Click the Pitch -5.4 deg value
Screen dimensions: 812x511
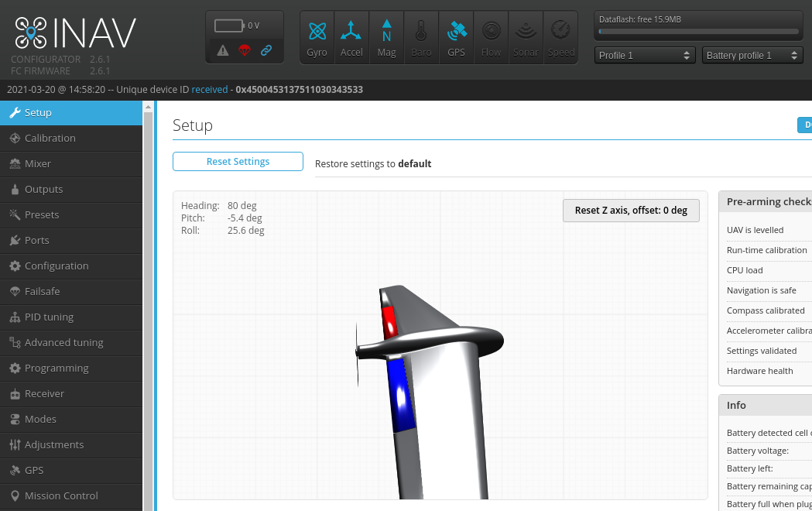pyautogui.click(x=245, y=218)
